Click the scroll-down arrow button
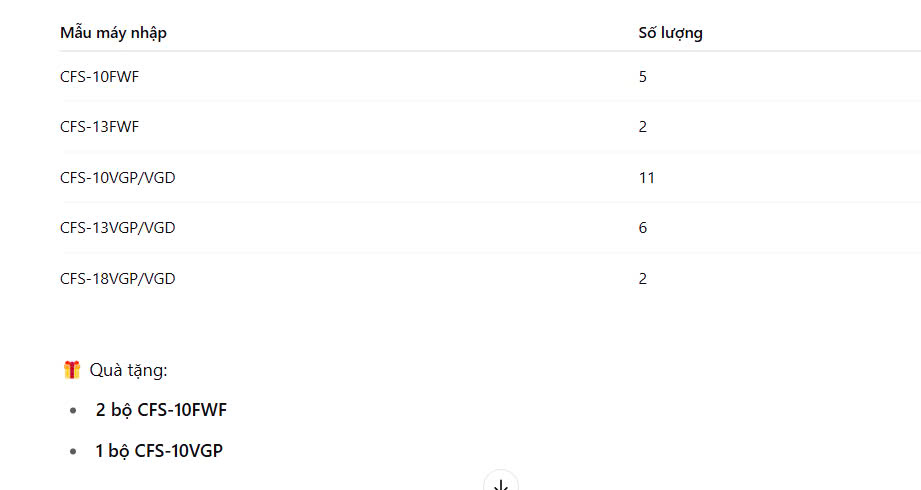Viewport: 921px width, 490px height. coord(501,483)
